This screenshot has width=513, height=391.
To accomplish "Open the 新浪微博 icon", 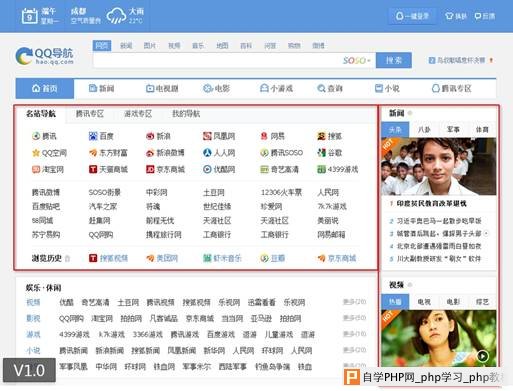I will coord(150,153).
